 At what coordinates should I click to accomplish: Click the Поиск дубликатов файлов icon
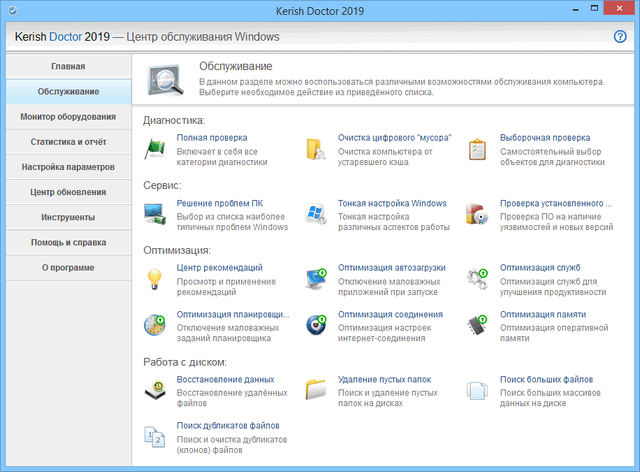[x=156, y=435]
